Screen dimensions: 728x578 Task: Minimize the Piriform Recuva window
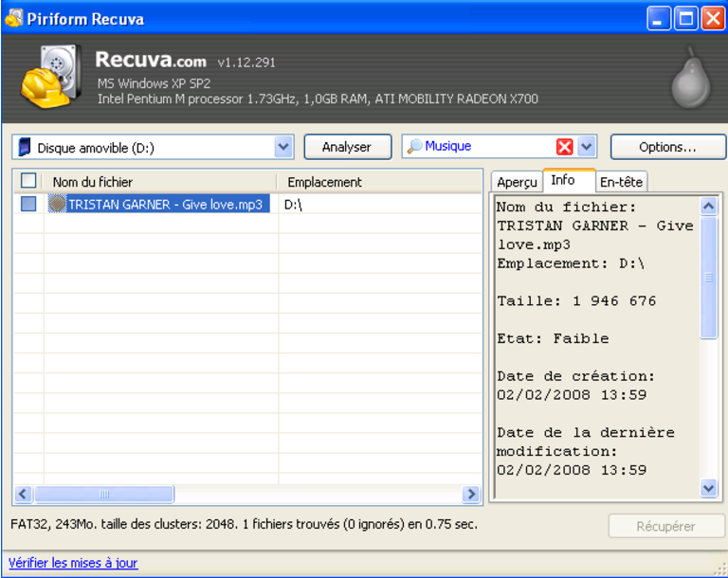click(659, 19)
